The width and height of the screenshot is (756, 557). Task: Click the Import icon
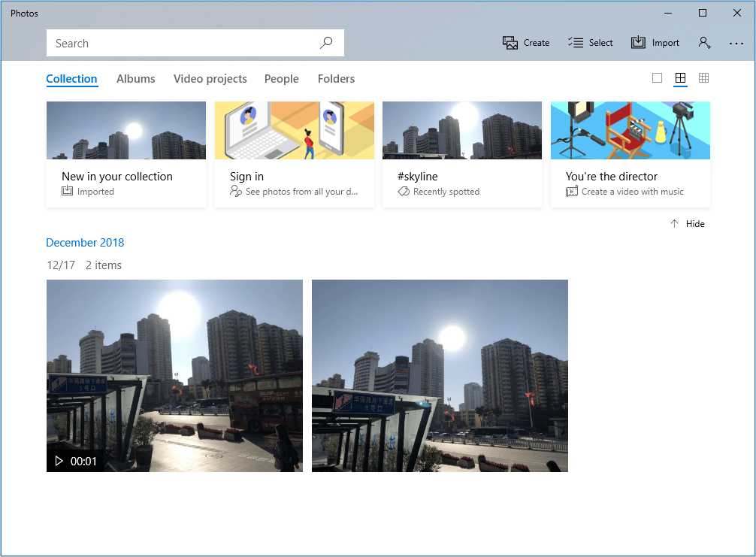639,43
